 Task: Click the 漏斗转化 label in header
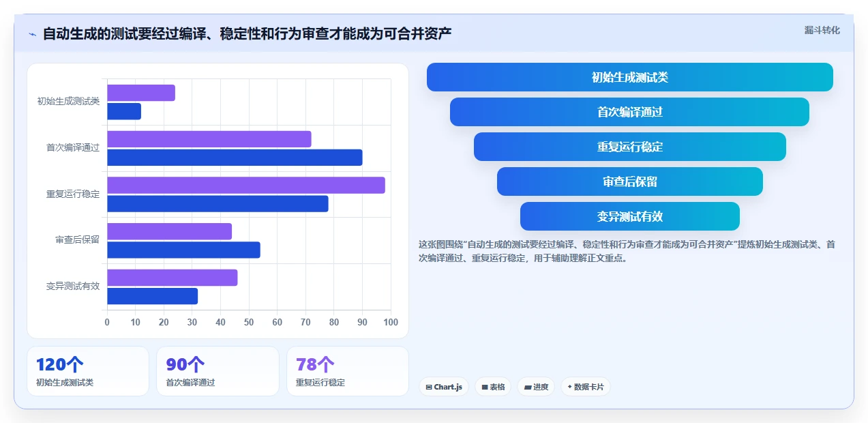pyautogui.click(x=822, y=31)
